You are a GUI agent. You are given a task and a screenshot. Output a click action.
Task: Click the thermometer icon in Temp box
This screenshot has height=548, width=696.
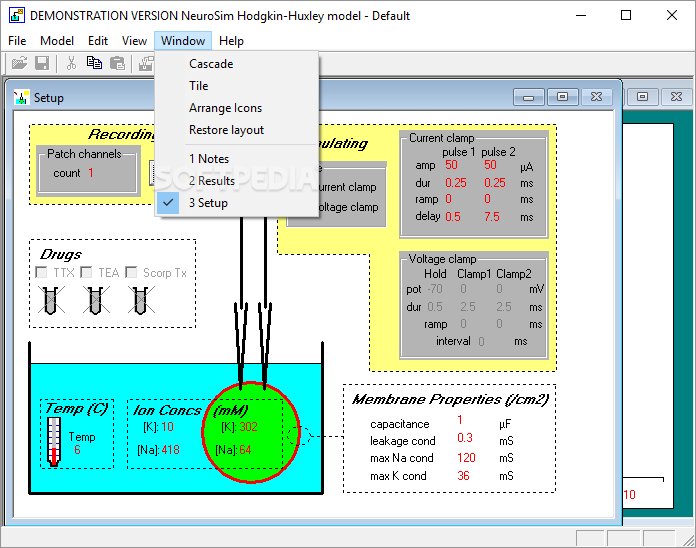click(x=54, y=442)
